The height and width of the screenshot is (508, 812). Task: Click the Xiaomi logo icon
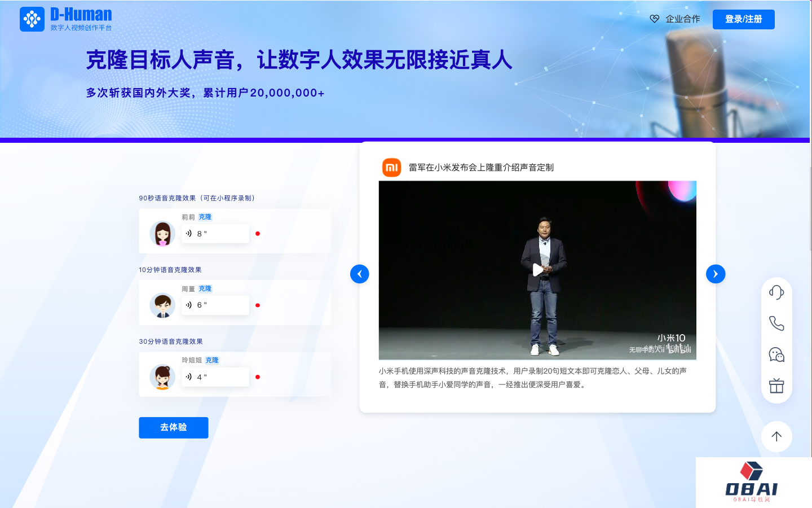coord(391,167)
